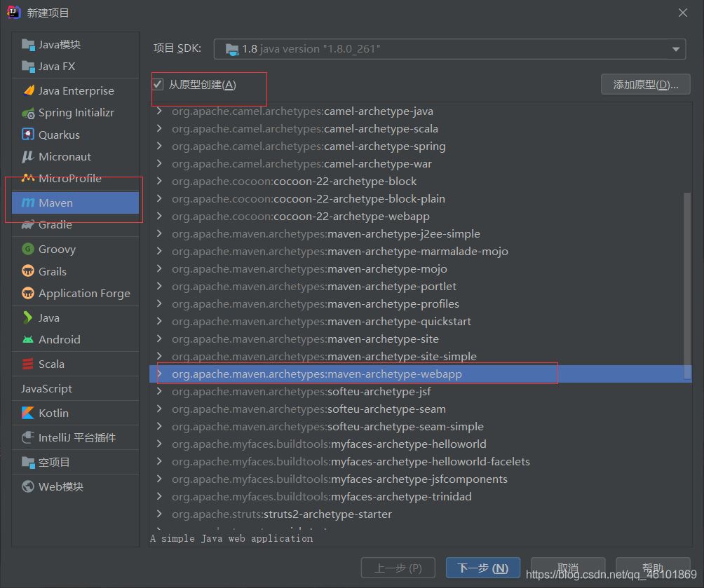
Task: Select JavaScript project type
Action: tap(76, 388)
